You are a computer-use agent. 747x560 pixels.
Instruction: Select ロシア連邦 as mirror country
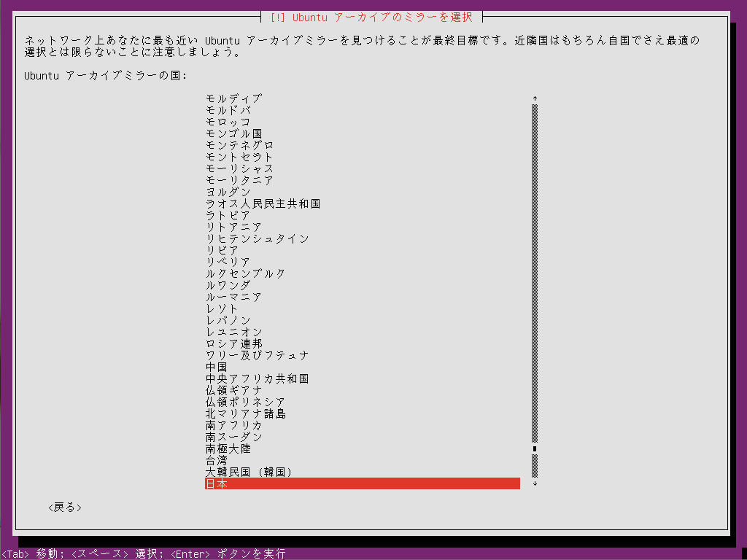click(x=234, y=344)
